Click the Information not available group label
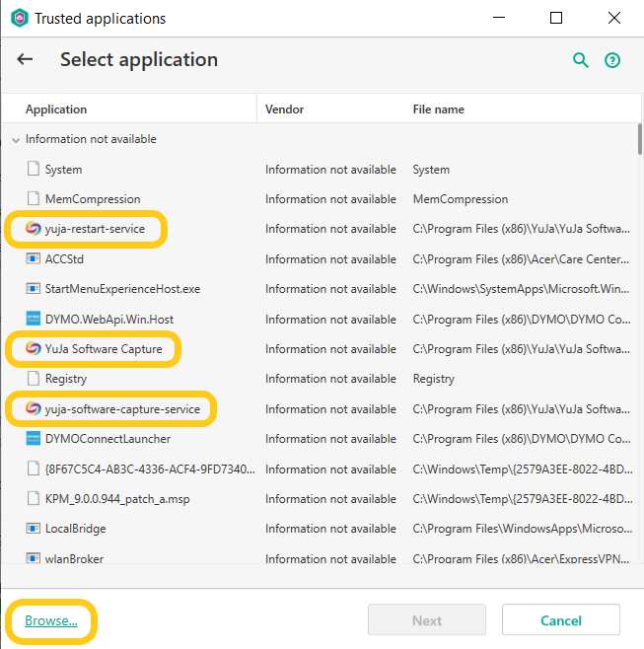 click(91, 139)
